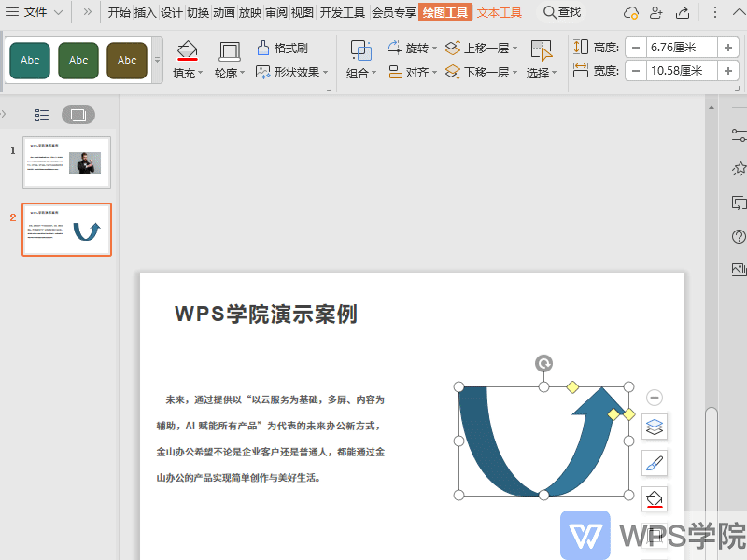Click 下移一层 send backward
Screen dimensions: 747x560
[477, 73]
